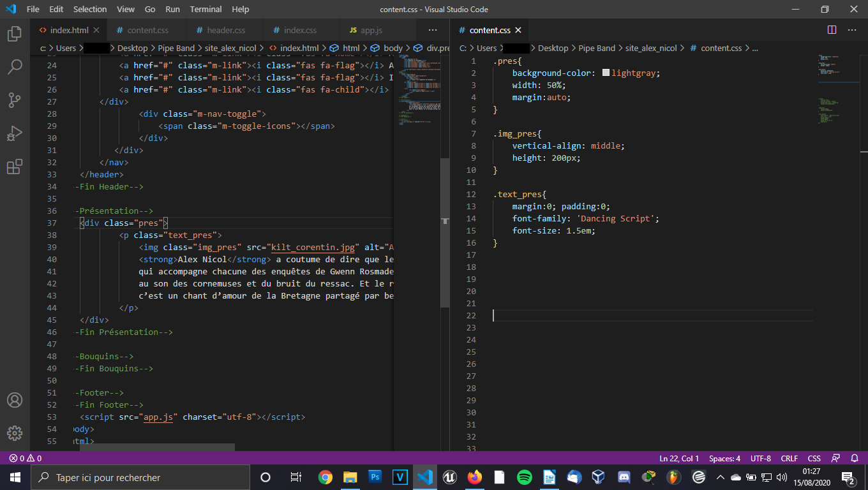Click the taskbar clock showing 01:27
This screenshot has height=490, width=868.
pyautogui.click(x=812, y=477)
